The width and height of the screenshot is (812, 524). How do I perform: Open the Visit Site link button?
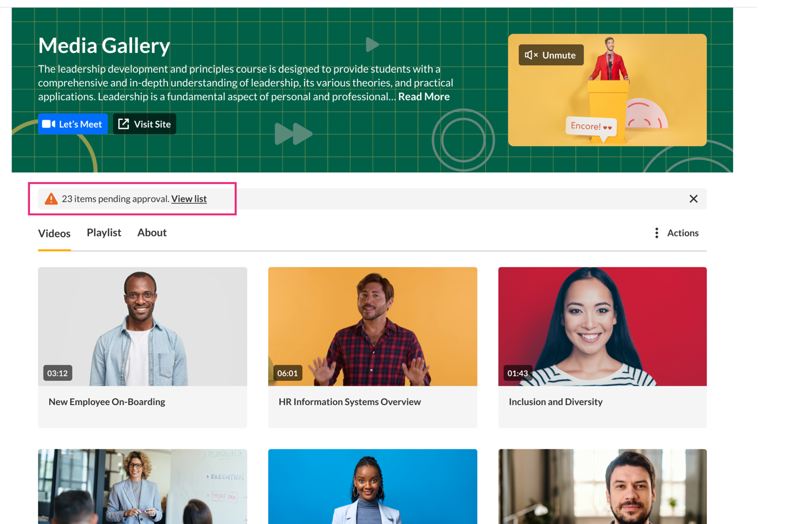point(144,124)
